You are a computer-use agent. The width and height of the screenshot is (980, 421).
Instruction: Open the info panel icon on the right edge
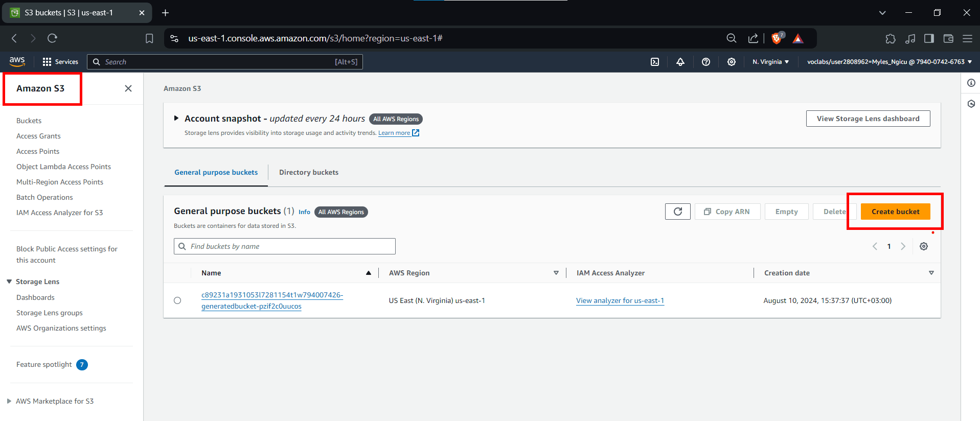[971, 83]
